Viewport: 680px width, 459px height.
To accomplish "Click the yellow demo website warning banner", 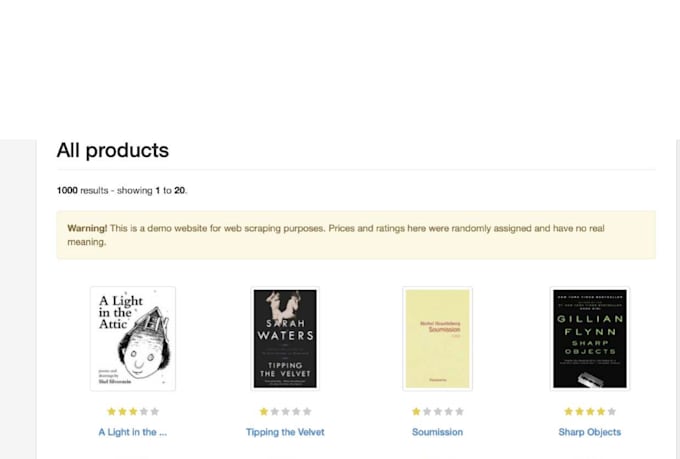I will tap(356, 235).
